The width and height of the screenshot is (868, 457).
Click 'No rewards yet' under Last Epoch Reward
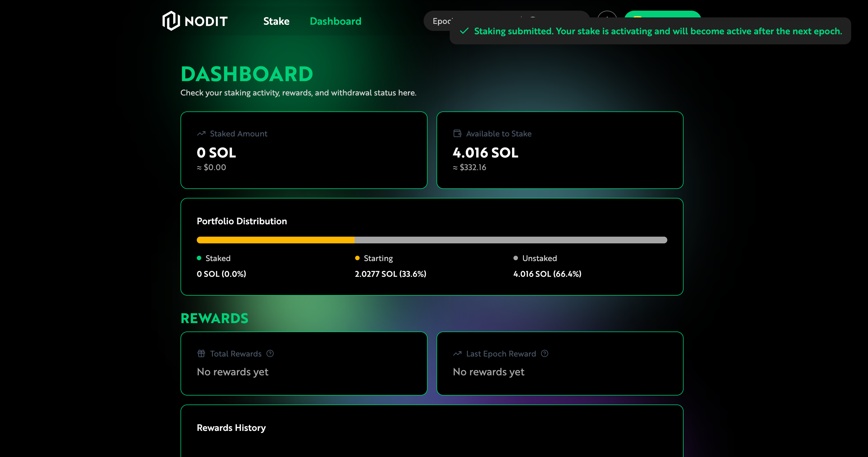[x=488, y=372]
